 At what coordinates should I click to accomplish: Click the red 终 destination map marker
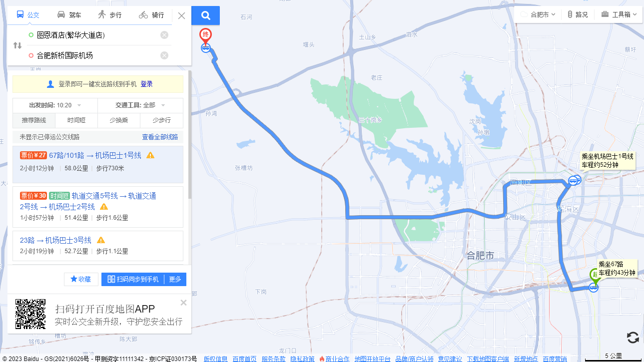click(x=205, y=35)
